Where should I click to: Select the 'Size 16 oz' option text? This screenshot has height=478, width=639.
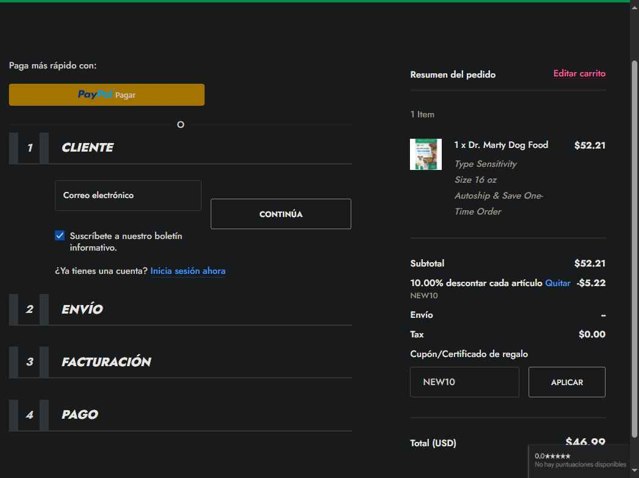(x=475, y=180)
